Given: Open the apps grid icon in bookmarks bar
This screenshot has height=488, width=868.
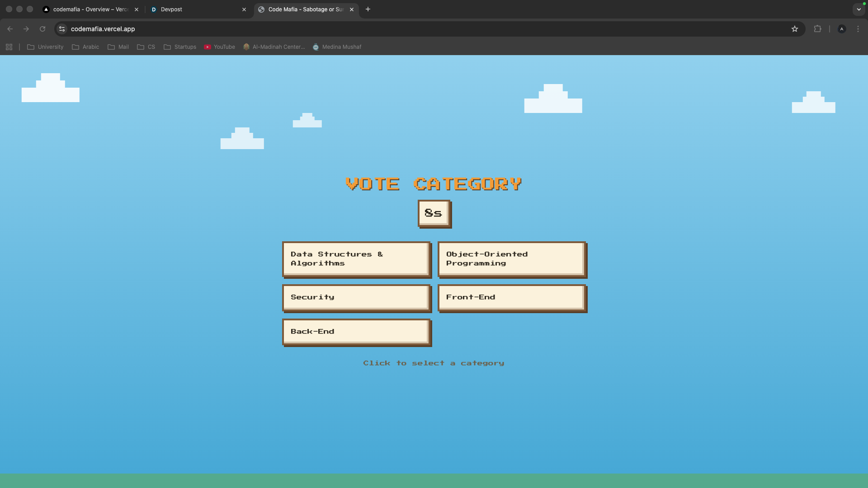Looking at the screenshot, I should 9,47.
